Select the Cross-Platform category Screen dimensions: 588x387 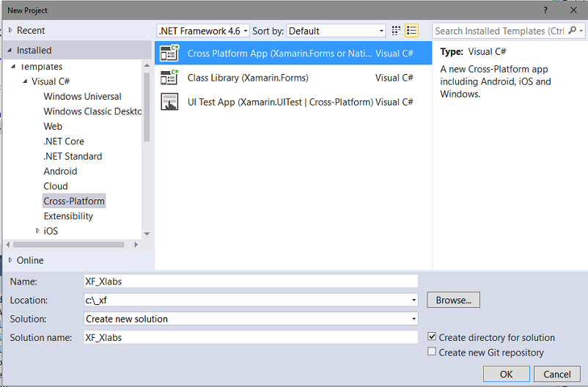pyautogui.click(x=74, y=201)
